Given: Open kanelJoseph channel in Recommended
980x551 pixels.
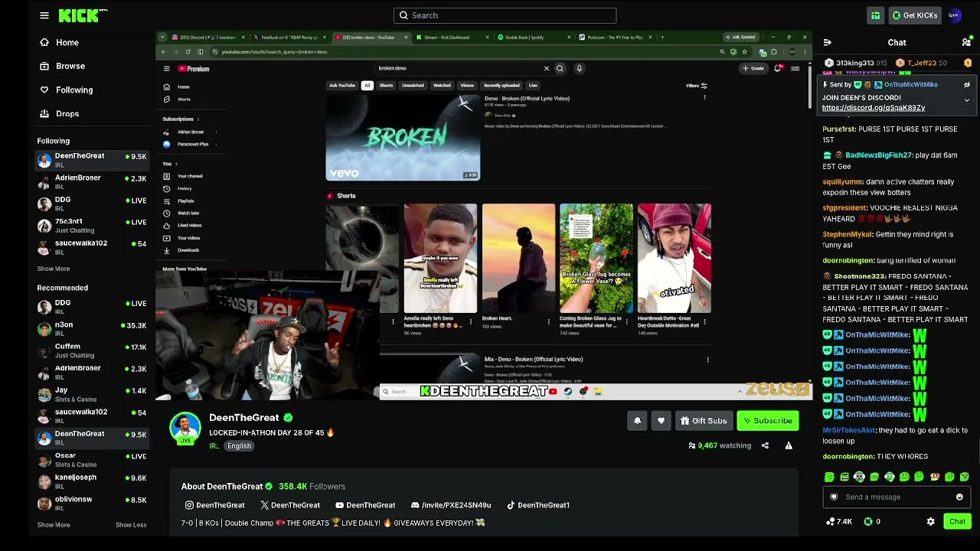Looking at the screenshot, I should click(92, 481).
